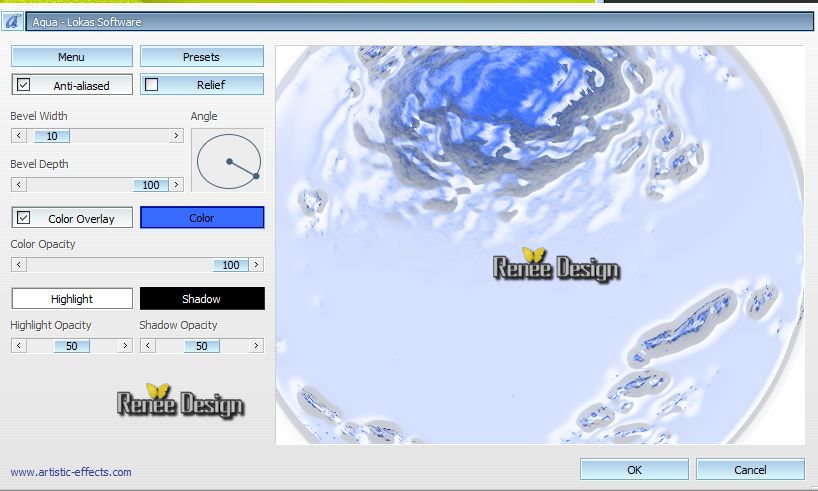Cancel the Aqua dialog
818x491 pixels.
[x=750, y=470]
